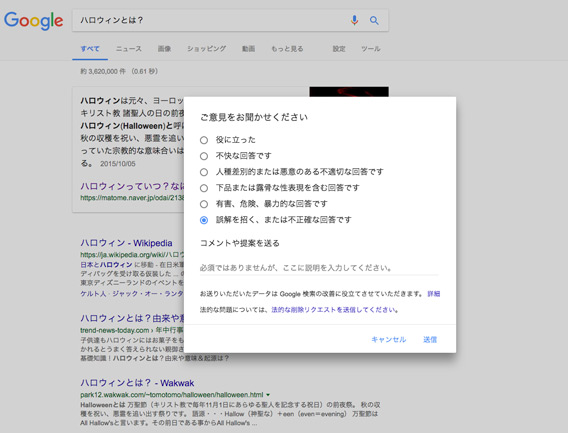Click the キャンセル button
568x433 pixels.
pyautogui.click(x=389, y=340)
